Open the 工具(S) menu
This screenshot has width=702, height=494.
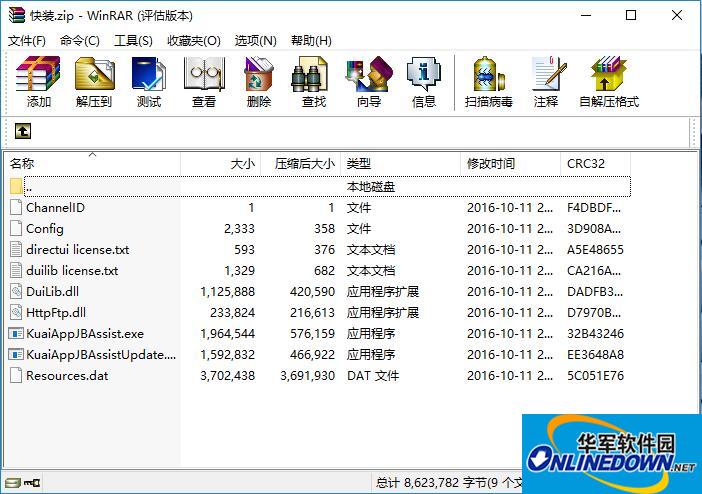tap(133, 41)
